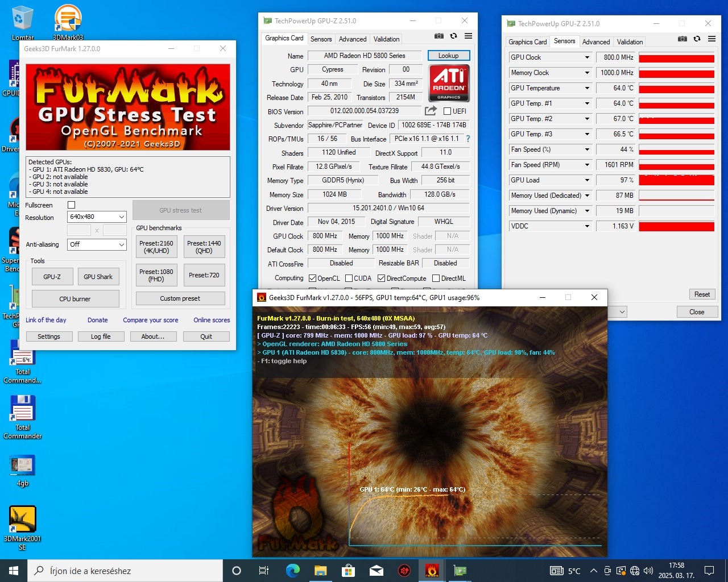Open Microsoft Store from the taskbar
Screen dimensions: 728x582
(348, 571)
